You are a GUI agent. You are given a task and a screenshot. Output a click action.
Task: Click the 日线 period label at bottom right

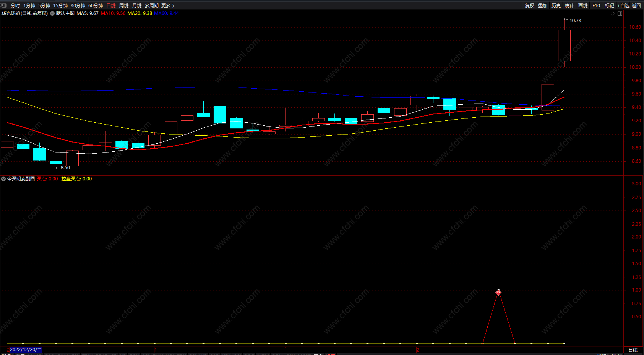pyautogui.click(x=633, y=350)
